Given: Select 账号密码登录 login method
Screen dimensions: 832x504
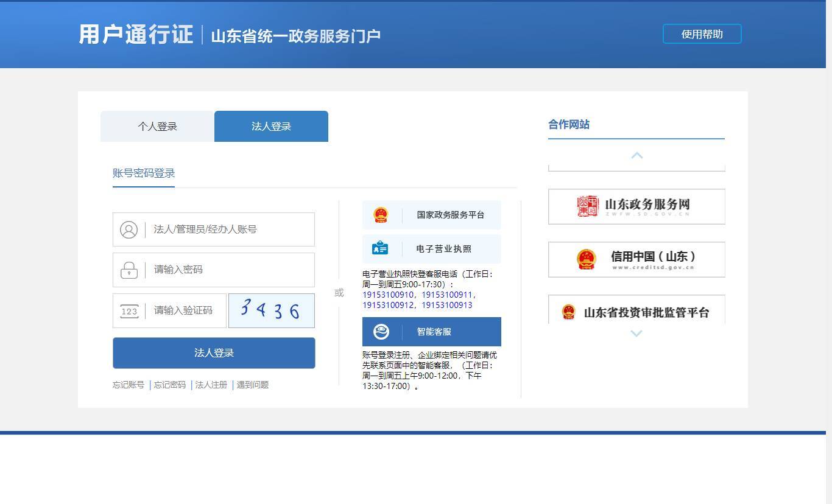Looking at the screenshot, I should coord(143,173).
